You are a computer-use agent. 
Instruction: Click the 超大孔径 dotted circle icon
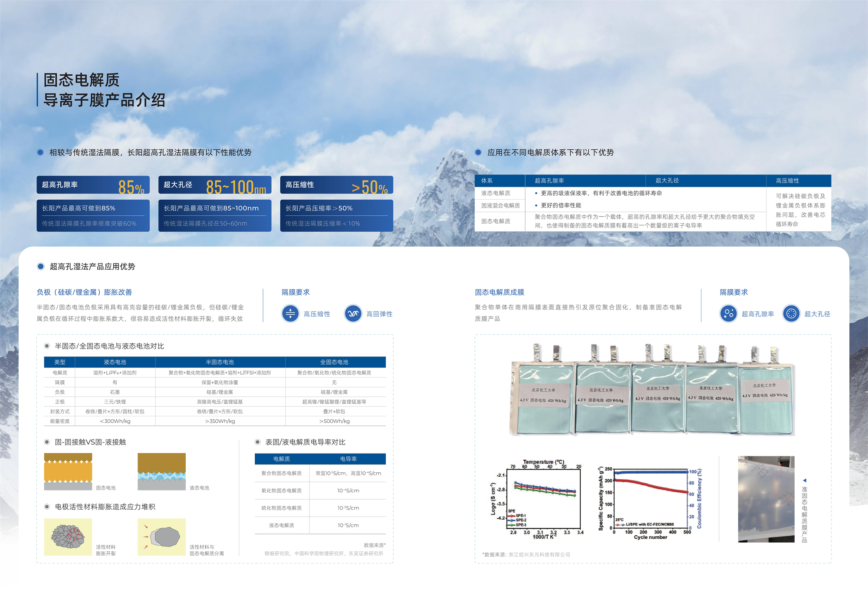click(x=791, y=313)
